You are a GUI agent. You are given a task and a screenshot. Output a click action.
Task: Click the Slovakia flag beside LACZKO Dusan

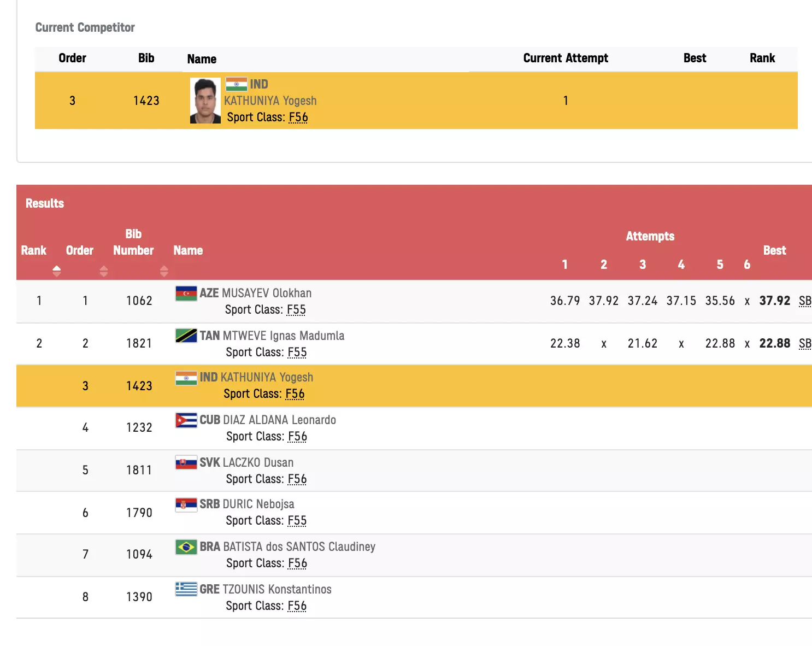(x=186, y=463)
